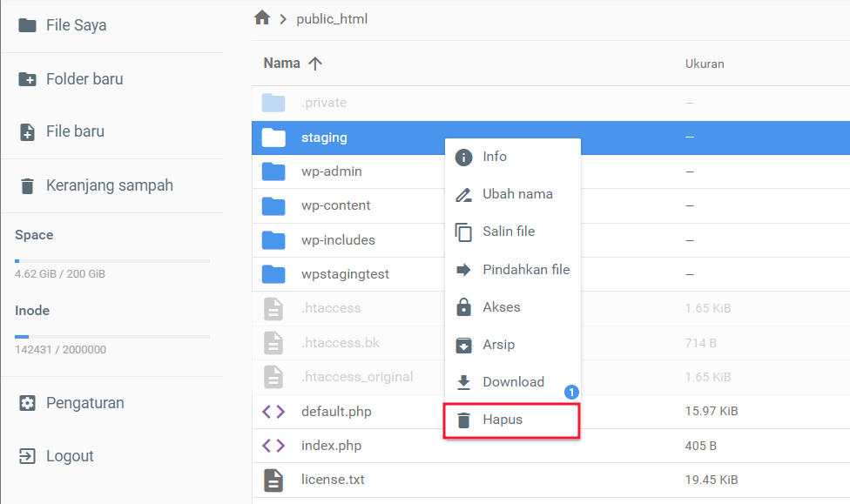Viewport: 850px width, 504px height.
Task: Select the Ubah nama pencil icon
Action: (x=464, y=194)
